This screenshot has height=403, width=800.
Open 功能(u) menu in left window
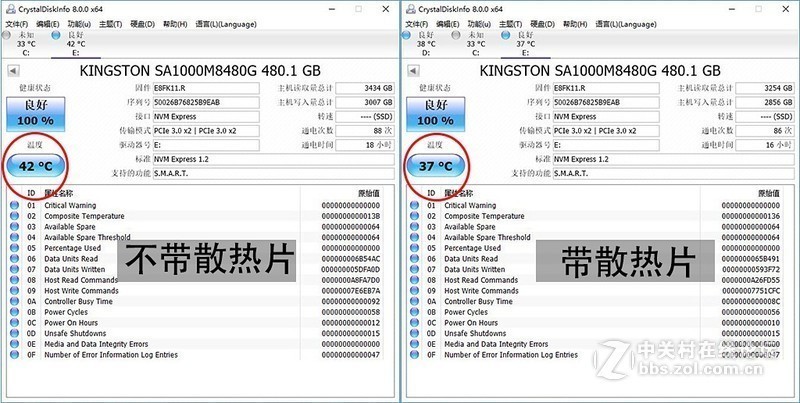[79, 24]
